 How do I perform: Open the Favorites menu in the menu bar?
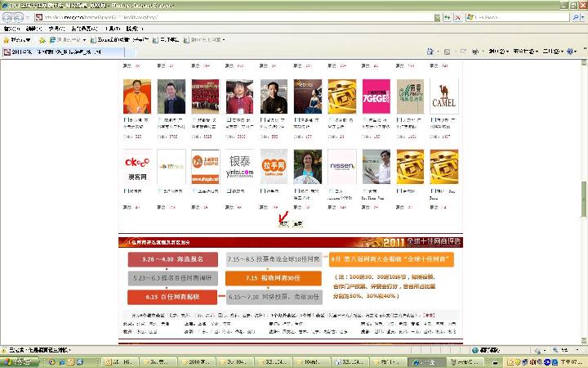click(84, 29)
